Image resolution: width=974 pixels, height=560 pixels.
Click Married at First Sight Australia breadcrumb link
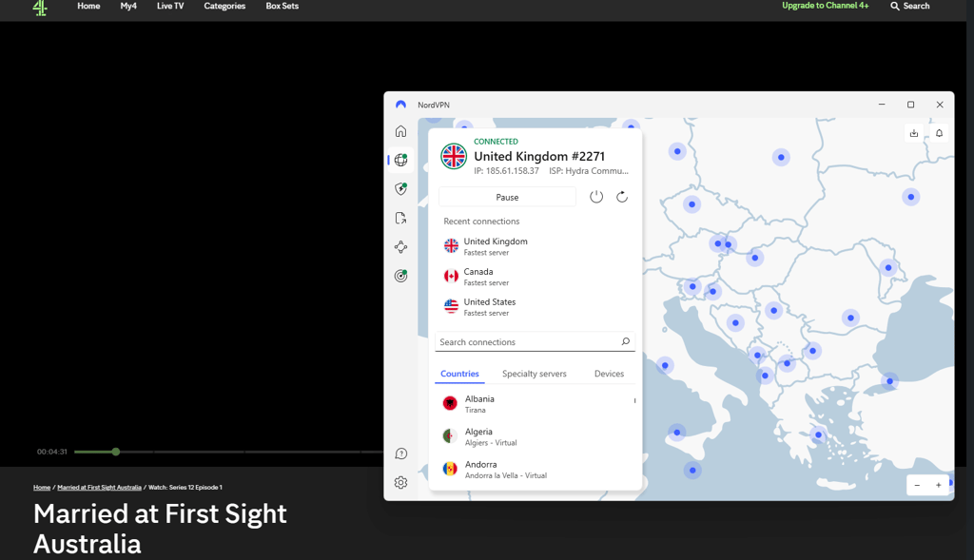[99, 488]
